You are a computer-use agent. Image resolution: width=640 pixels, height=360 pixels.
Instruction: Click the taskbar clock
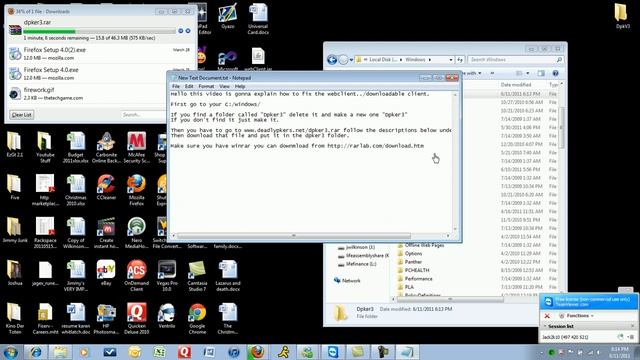pyautogui.click(x=620, y=352)
